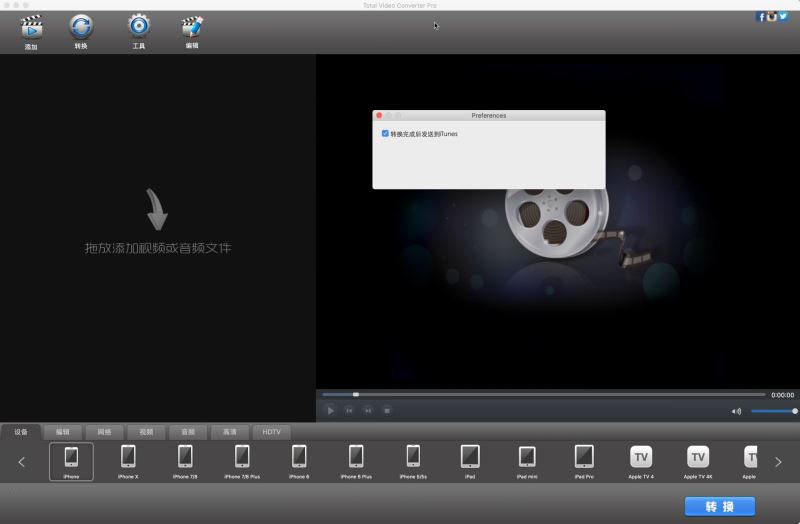Switch to the 视频 (Video) tab
The height and width of the screenshot is (524, 800).
click(x=146, y=432)
